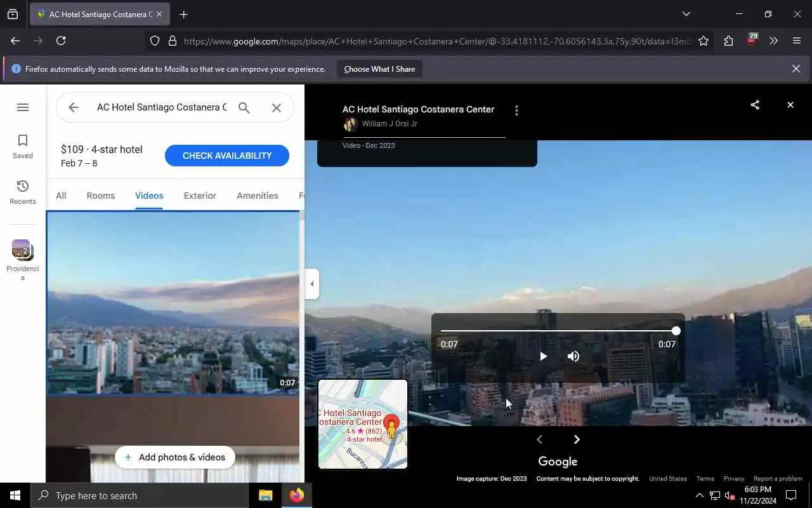The image size is (812, 508).
Task: Open Firefox extensions puzzle icon
Action: (x=728, y=41)
